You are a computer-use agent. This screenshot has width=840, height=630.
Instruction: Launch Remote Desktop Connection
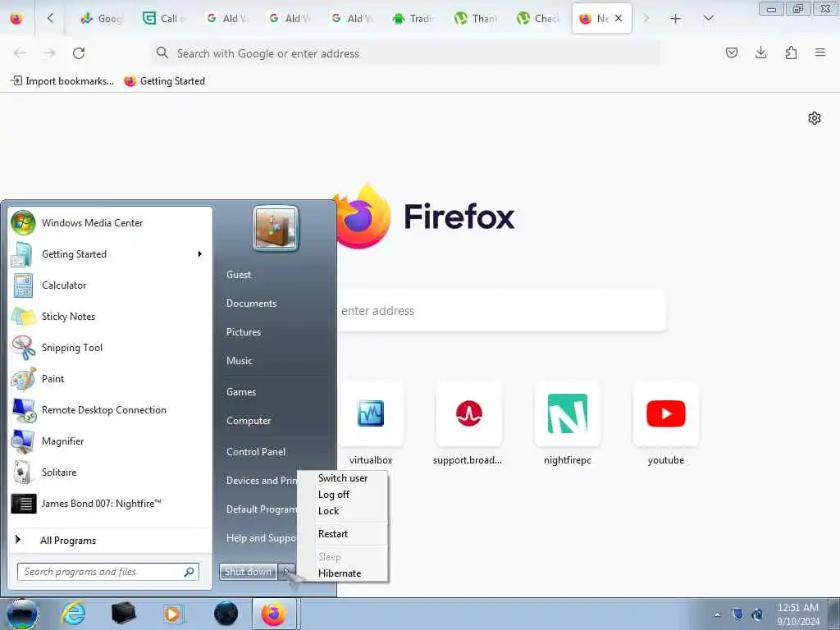(x=111, y=410)
